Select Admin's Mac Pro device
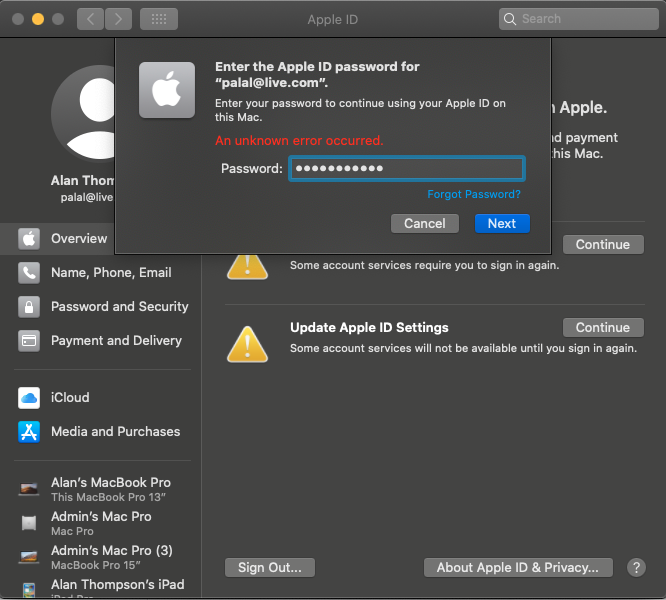The height and width of the screenshot is (600, 666). coord(101,523)
